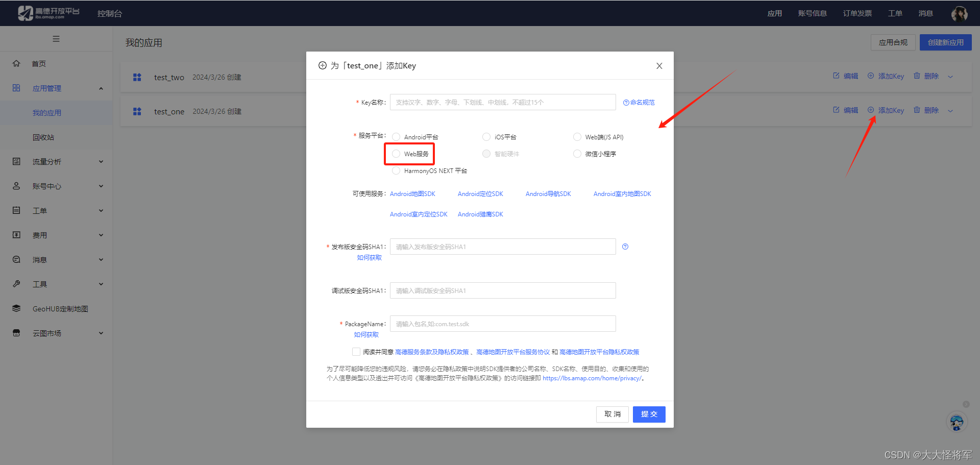Expand the test_two application row chevron
The image size is (980, 465).
(950, 77)
